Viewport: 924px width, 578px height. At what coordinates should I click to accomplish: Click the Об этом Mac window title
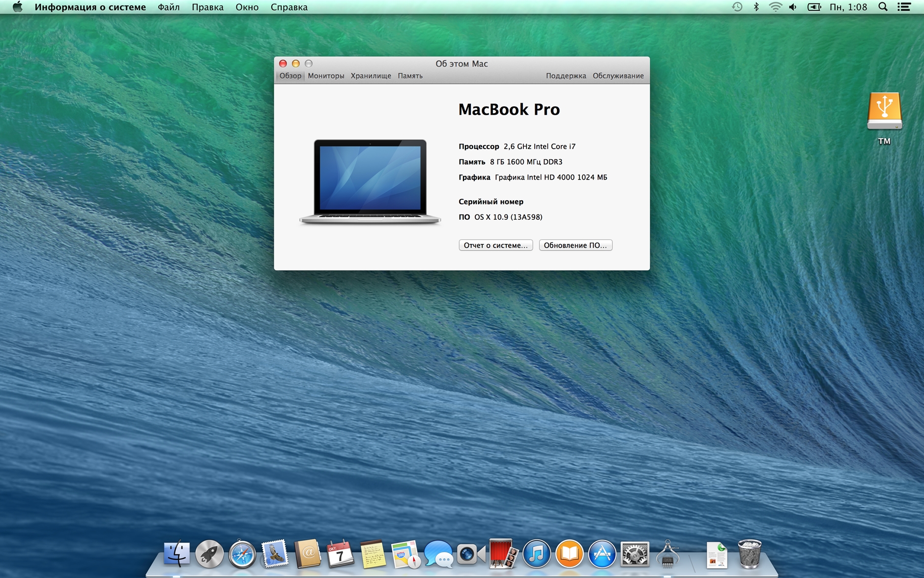[x=462, y=64]
